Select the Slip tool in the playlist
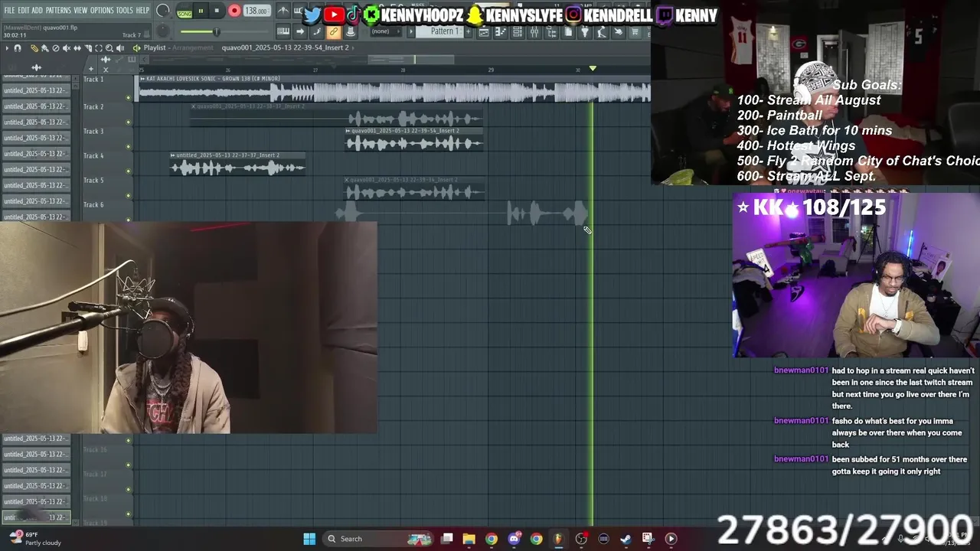The image size is (980, 551). tap(77, 48)
